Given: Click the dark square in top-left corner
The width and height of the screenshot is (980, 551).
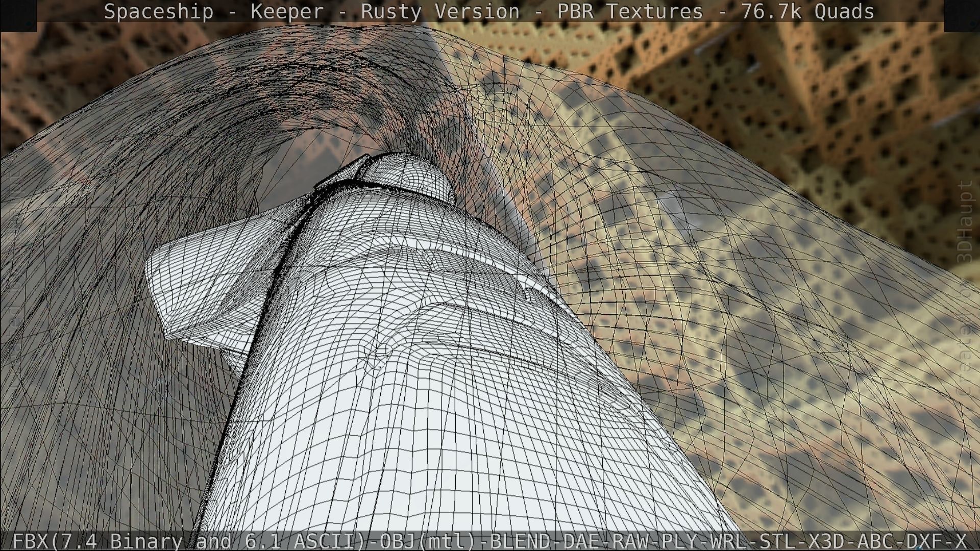Looking at the screenshot, I should click(x=18, y=15).
